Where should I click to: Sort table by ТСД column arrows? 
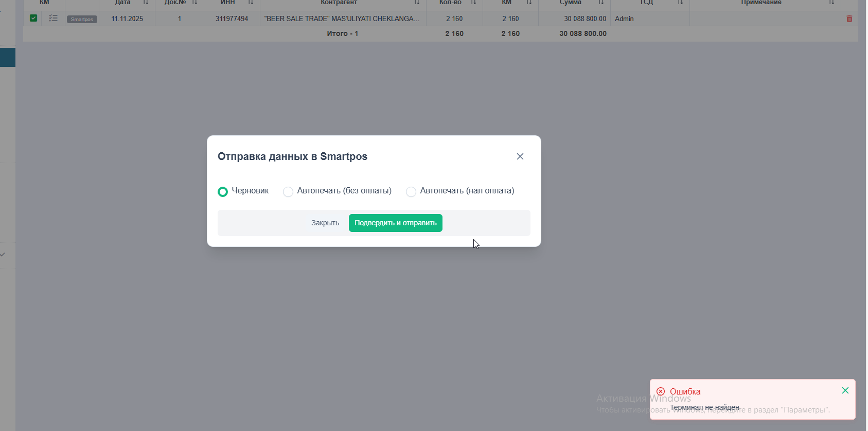point(680,3)
